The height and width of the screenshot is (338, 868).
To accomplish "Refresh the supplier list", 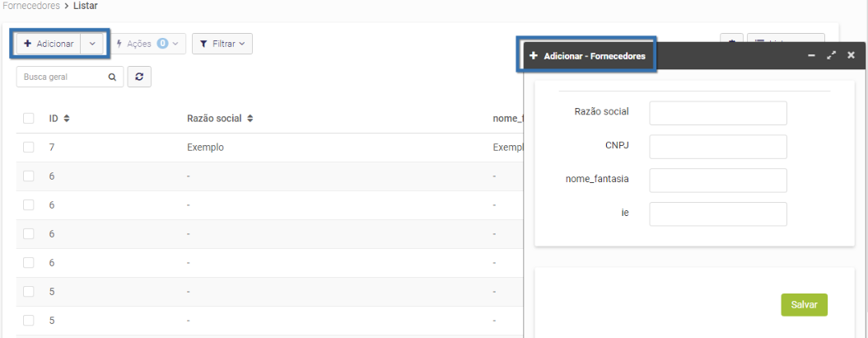I will pyautogui.click(x=139, y=77).
